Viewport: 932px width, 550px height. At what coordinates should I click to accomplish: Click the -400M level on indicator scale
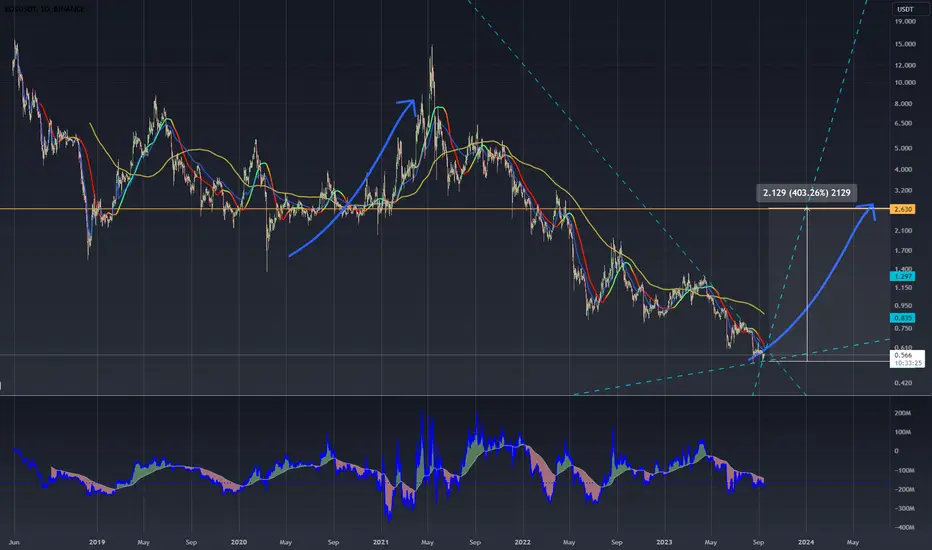pyautogui.click(x=904, y=527)
